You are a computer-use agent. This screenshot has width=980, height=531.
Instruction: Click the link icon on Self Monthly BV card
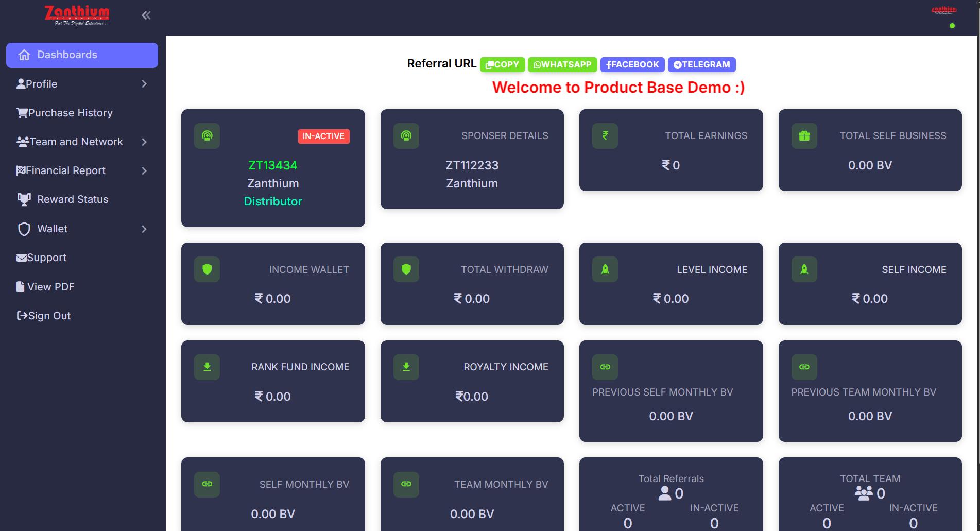[x=207, y=485]
